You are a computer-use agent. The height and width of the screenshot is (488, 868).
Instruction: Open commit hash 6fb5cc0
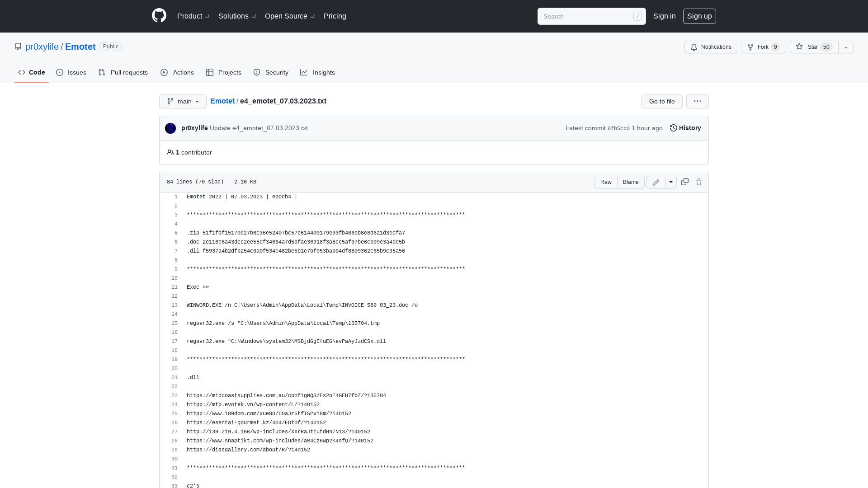tap(618, 128)
